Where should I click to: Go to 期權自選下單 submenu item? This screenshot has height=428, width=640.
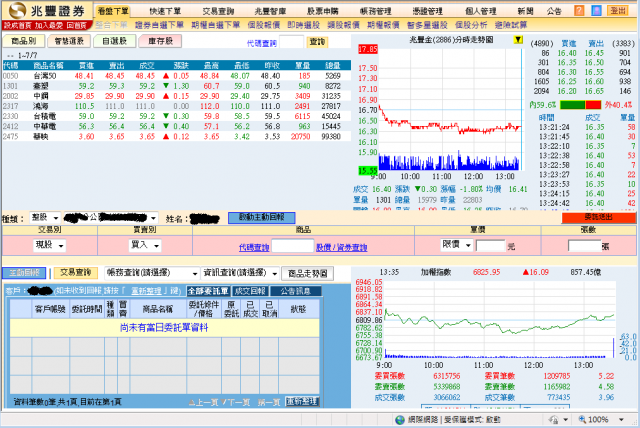click(216, 25)
